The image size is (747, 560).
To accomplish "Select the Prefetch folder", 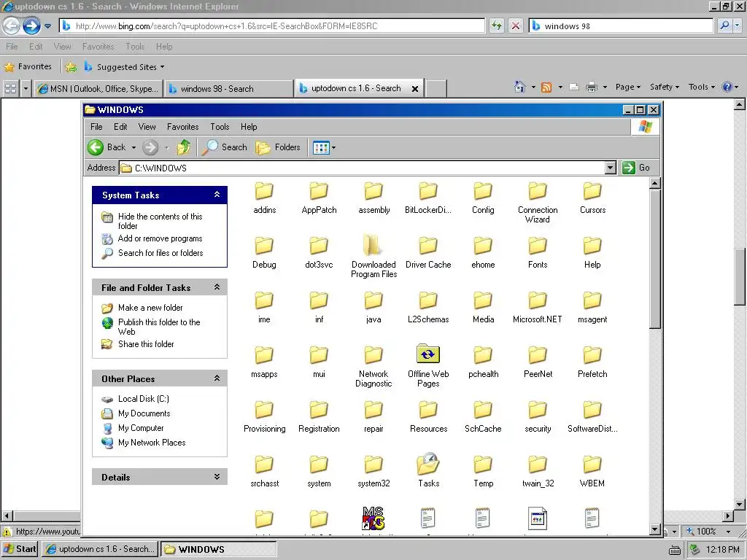I will [592, 362].
